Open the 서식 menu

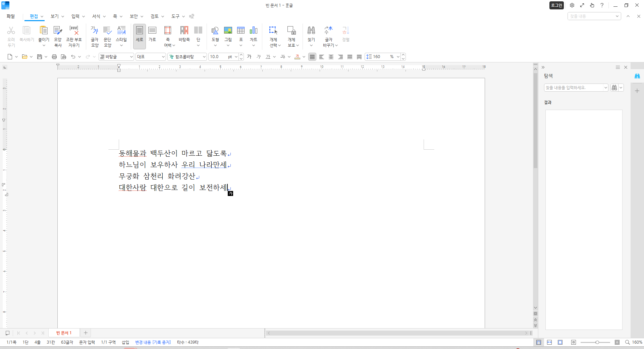(96, 16)
